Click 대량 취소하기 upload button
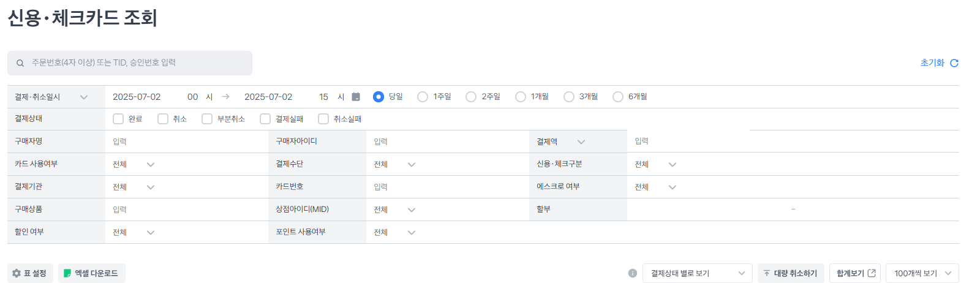Image resolution: width=980 pixels, height=283 pixels. [x=791, y=273]
